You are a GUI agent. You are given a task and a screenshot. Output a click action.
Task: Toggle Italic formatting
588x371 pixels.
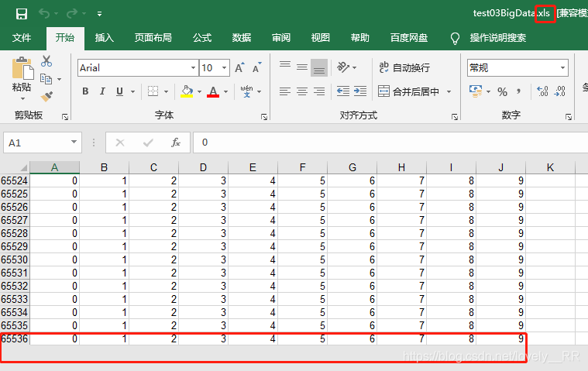[102, 91]
